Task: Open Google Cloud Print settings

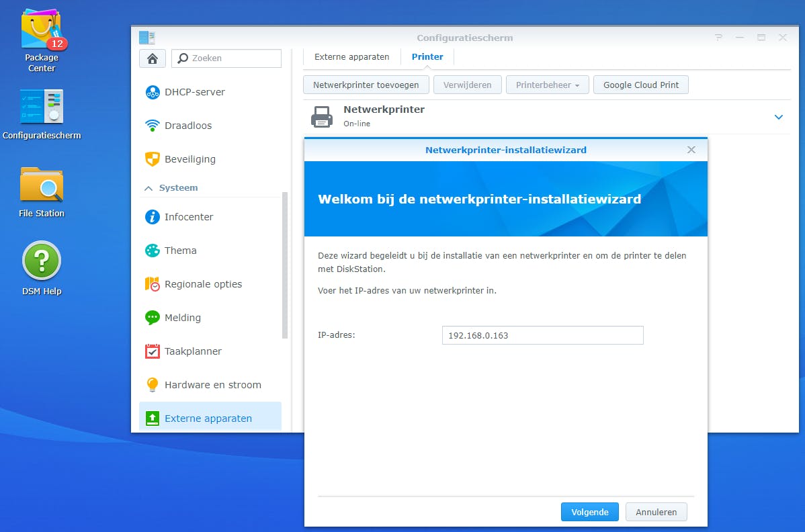Action: [x=641, y=85]
